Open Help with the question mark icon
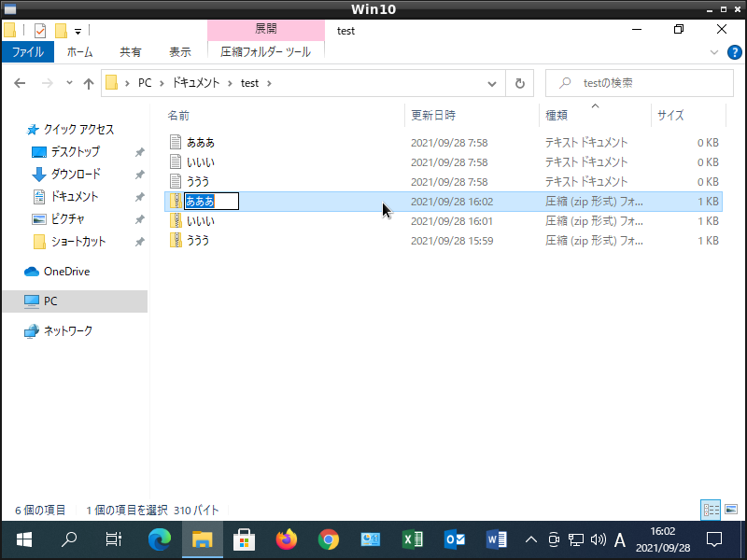Viewport: 747px width, 560px height. [734, 52]
